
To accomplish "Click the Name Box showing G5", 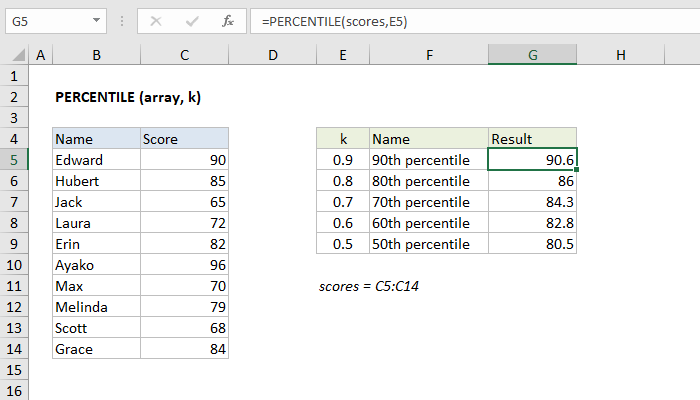I will 56,21.
